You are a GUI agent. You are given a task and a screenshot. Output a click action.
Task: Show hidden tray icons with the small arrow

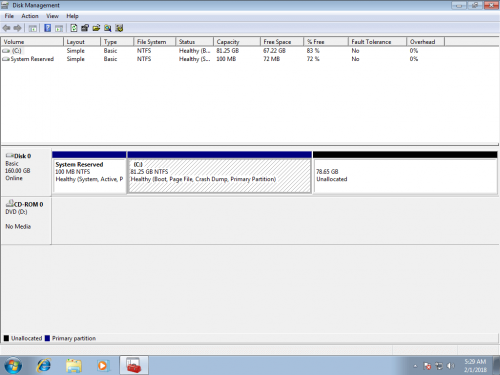(415, 366)
